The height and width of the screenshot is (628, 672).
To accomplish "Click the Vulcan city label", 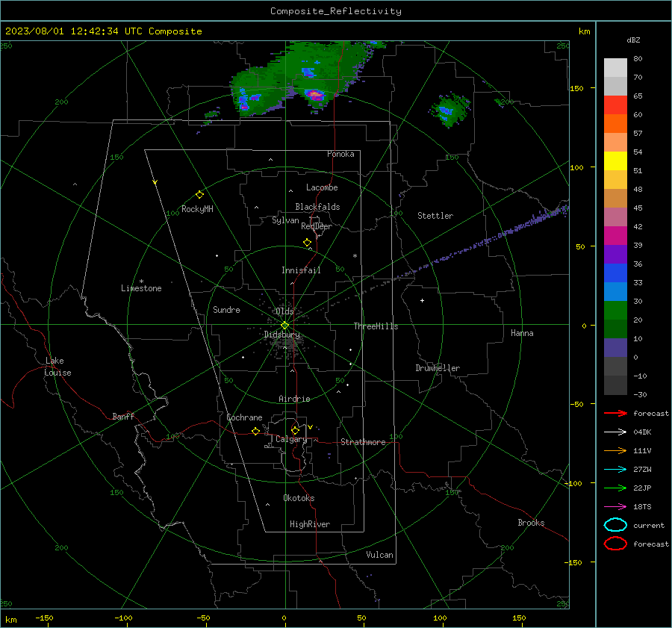I will (379, 555).
